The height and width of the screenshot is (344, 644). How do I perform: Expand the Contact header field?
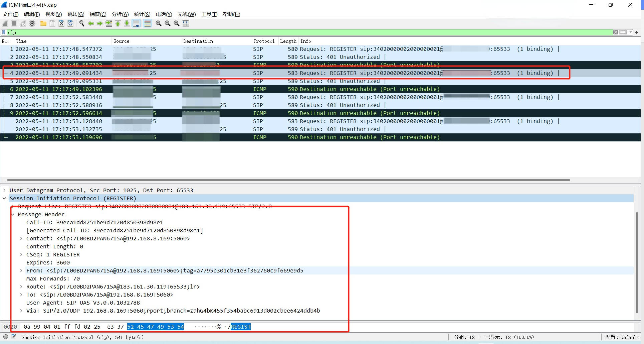click(x=21, y=238)
